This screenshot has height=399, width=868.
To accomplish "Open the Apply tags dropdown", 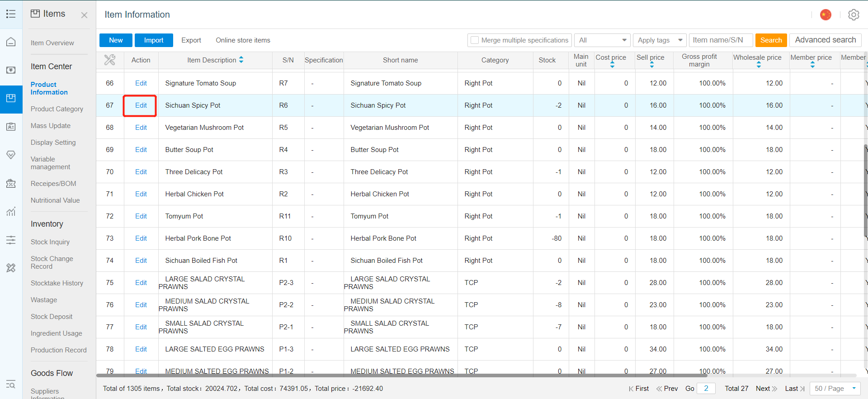I will tap(660, 40).
